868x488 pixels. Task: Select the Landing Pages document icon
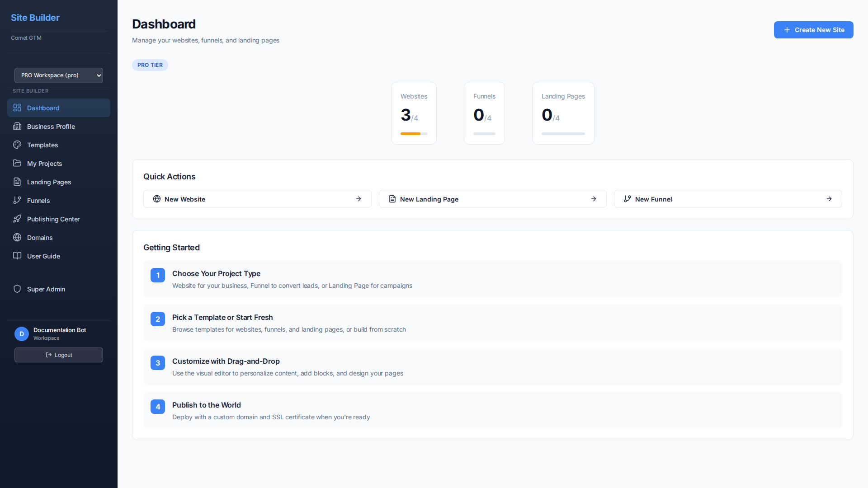point(17,182)
